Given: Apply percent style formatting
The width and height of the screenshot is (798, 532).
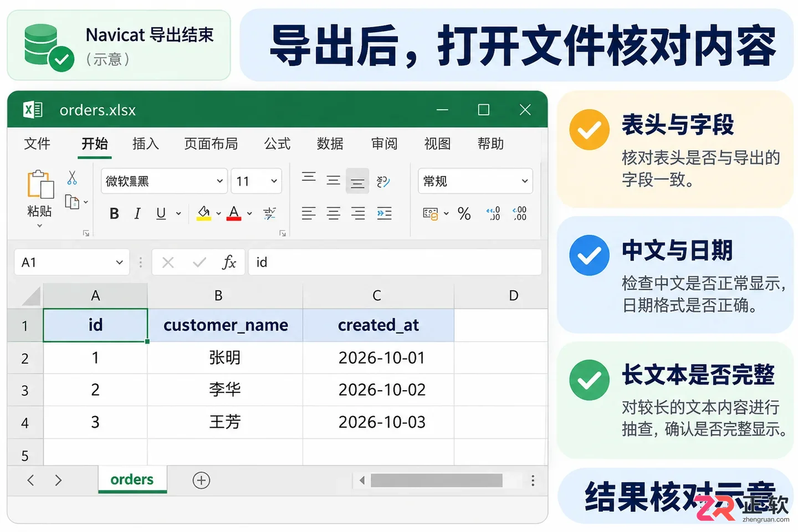Looking at the screenshot, I should pos(464,213).
